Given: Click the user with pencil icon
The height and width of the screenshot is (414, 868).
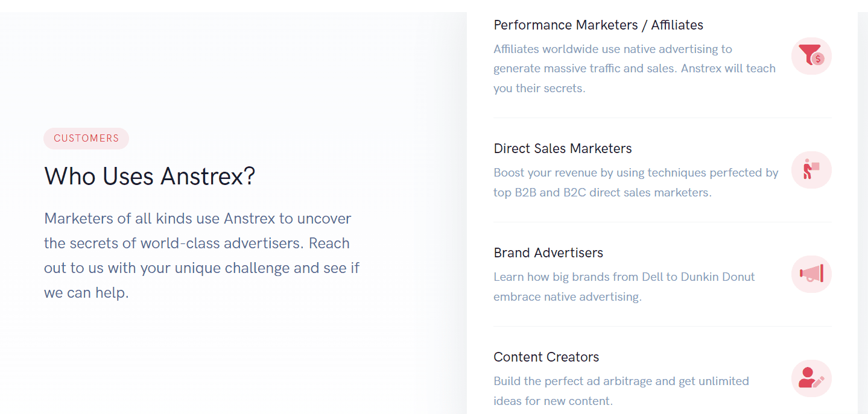Looking at the screenshot, I should click(x=811, y=378).
